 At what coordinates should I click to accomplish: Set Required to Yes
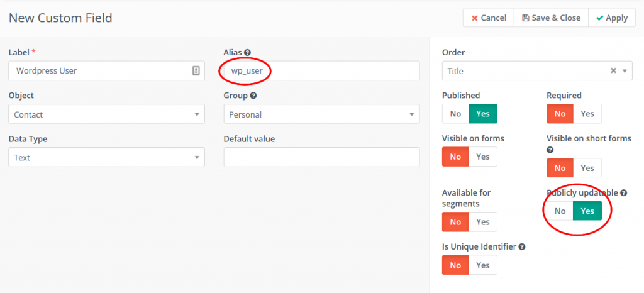coord(587,114)
